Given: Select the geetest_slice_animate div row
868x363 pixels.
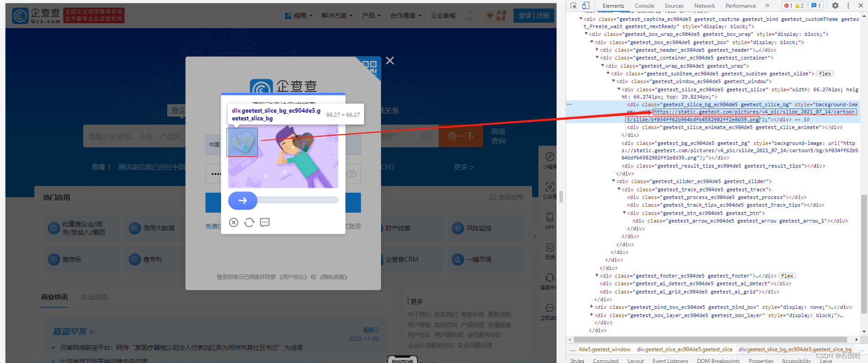Looking at the screenshot, I should [735, 128].
